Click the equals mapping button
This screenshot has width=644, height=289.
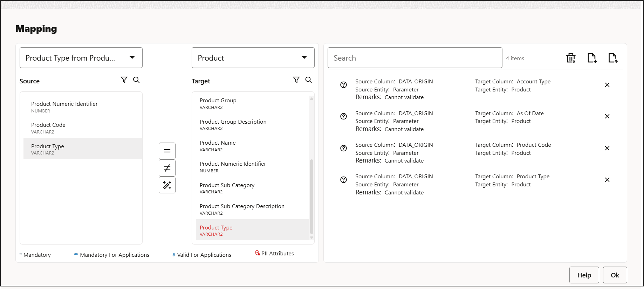click(167, 151)
